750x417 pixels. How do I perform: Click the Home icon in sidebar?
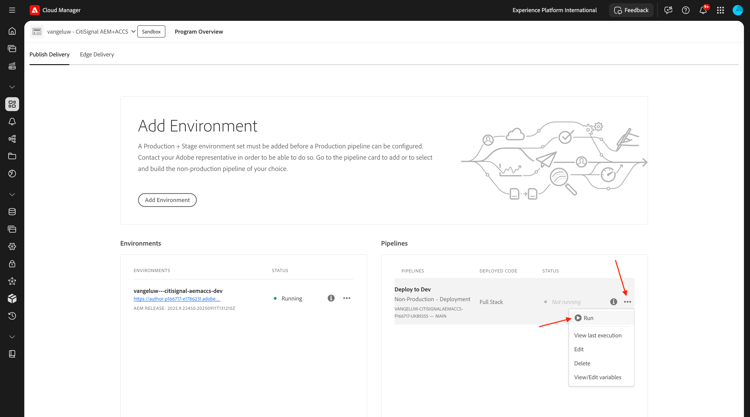click(12, 31)
